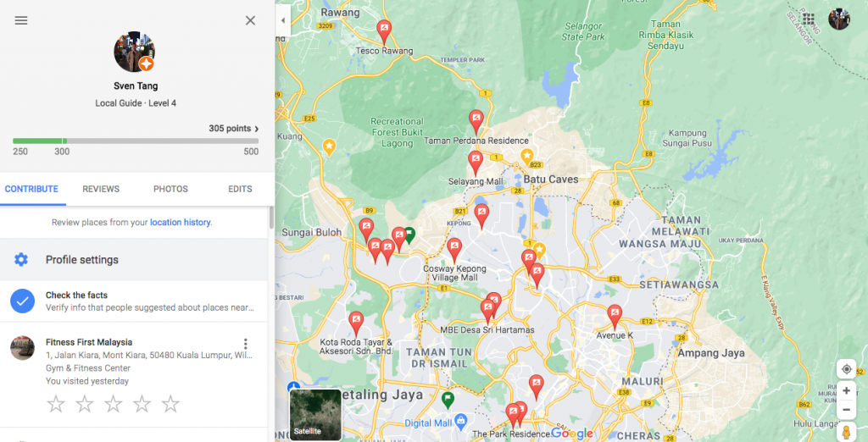Close the Local Guide profile panel
This screenshot has width=868, height=442.
(x=250, y=20)
